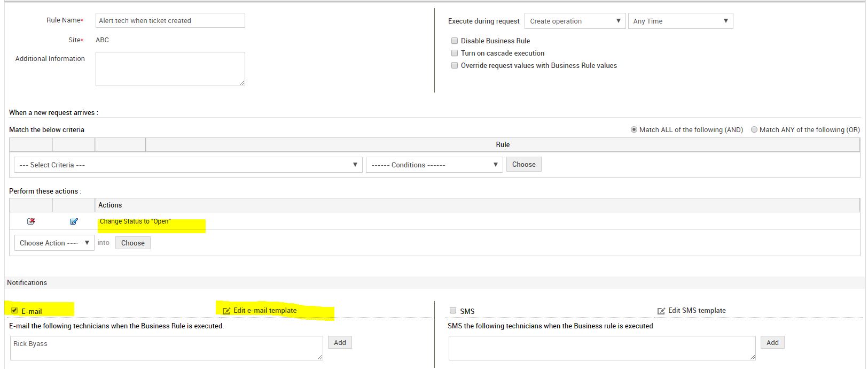
Task: Enable the Disable Business Rule checkbox
Action: [455, 41]
